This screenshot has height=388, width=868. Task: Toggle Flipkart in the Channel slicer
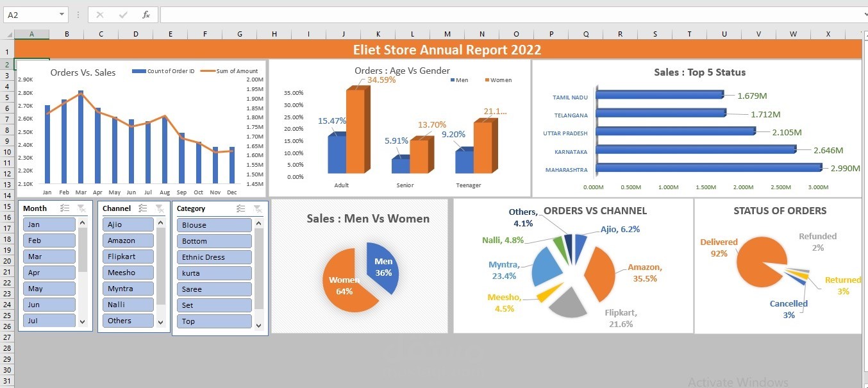pos(128,257)
